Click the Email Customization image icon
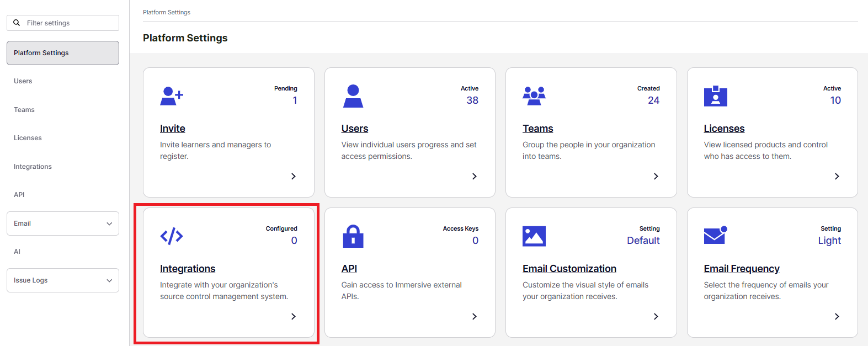 [x=534, y=236]
